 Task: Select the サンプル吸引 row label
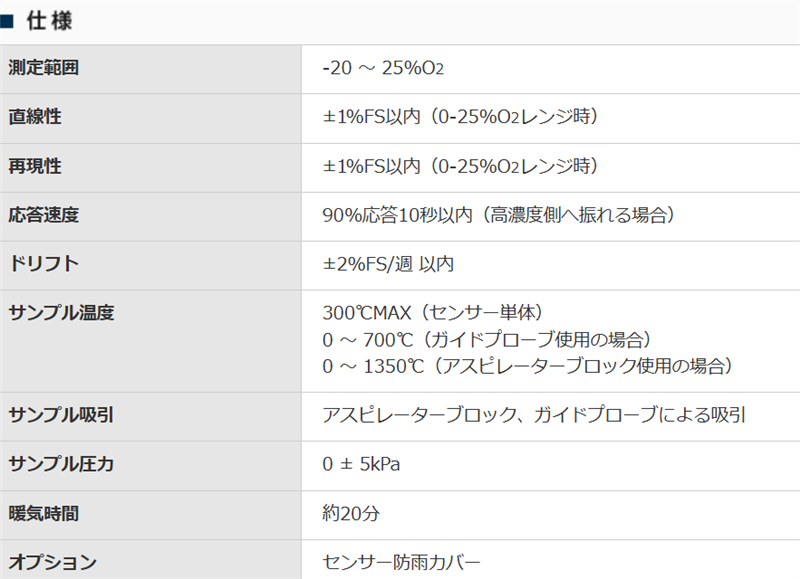pyautogui.click(x=61, y=414)
